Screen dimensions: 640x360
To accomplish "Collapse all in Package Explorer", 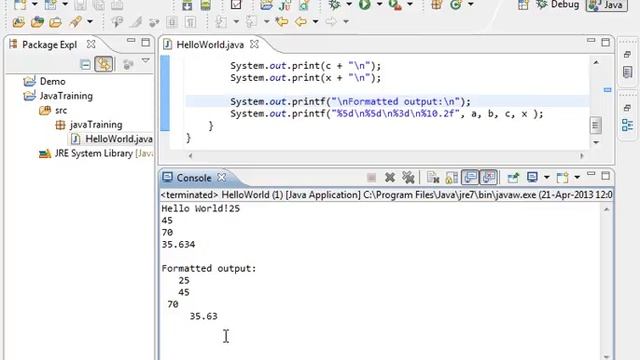I will (85, 64).
